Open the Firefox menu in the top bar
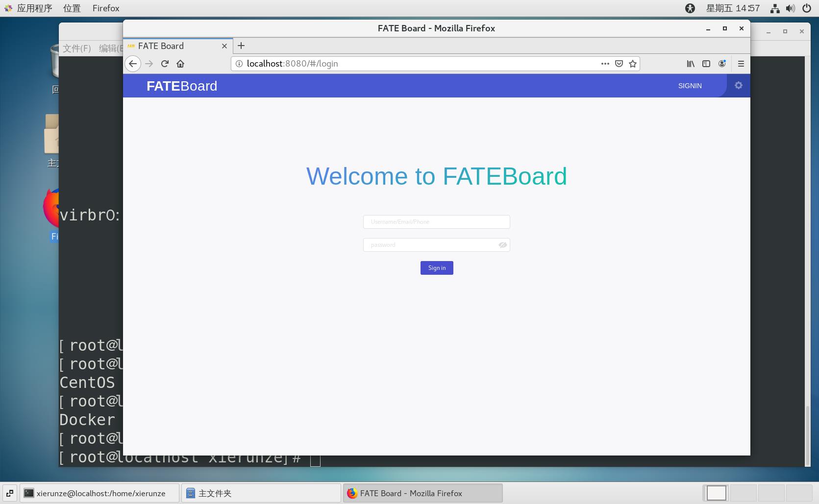Image resolution: width=819 pixels, height=504 pixels. pyautogui.click(x=105, y=8)
